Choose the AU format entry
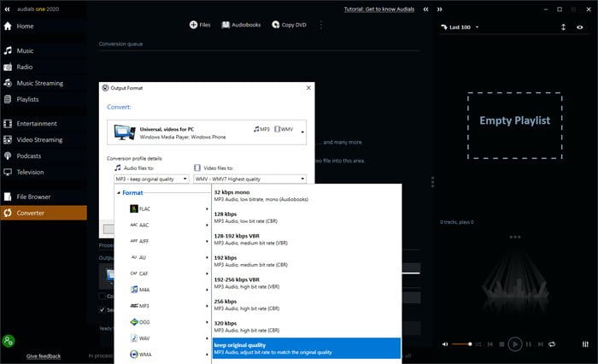Screen dimensions: 598x364 (163, 257)
